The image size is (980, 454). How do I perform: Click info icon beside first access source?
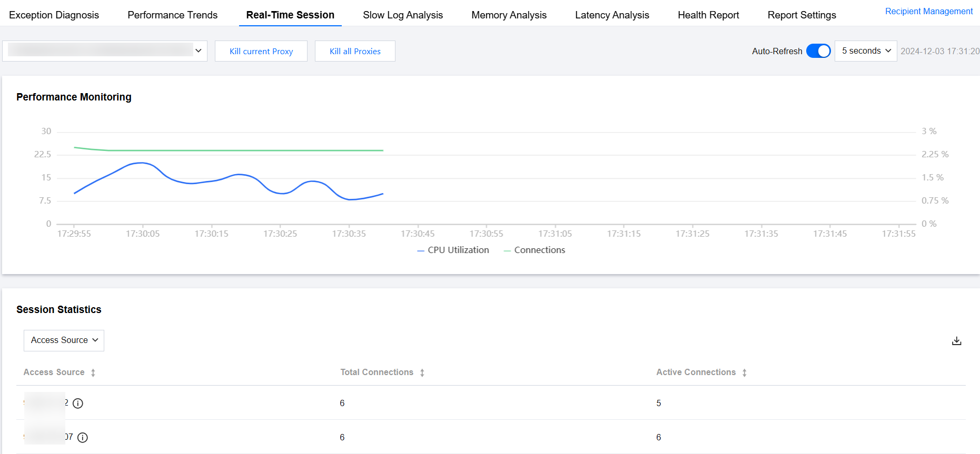[x=78, y=403]
